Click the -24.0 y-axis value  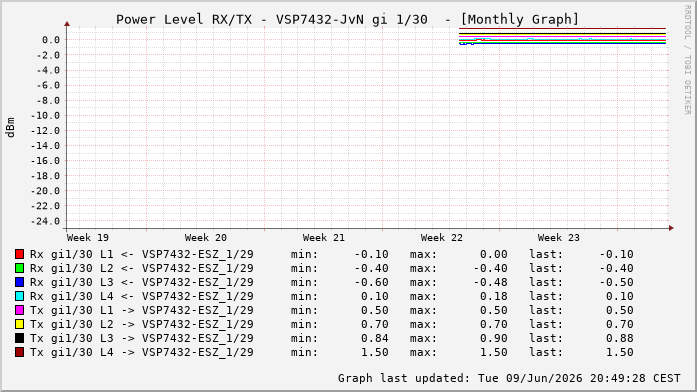tap(45, 221)
